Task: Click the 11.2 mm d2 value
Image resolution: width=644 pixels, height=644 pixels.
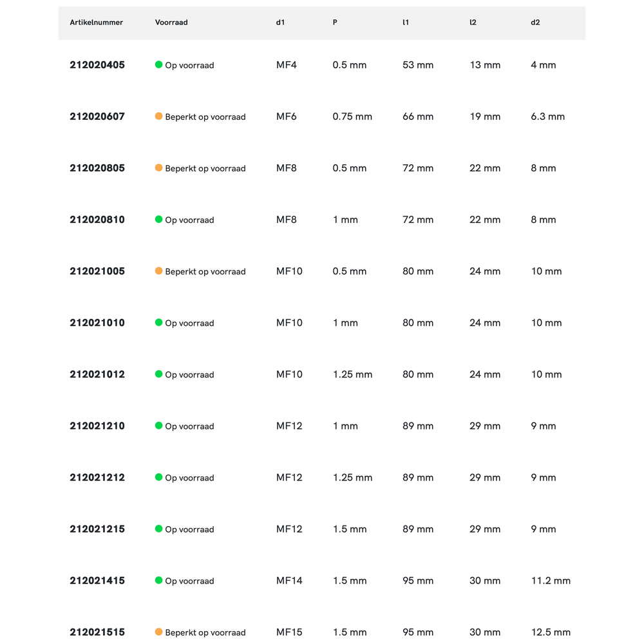Action: [x=550, y=580]
